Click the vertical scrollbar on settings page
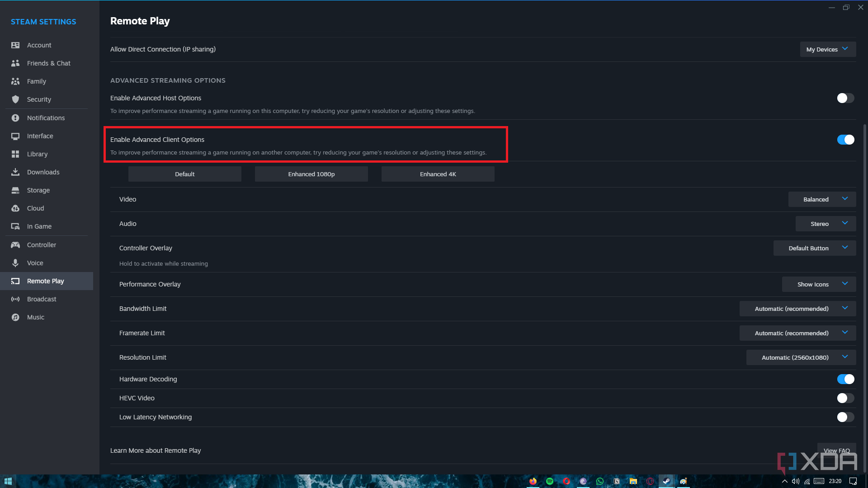868x488 pixels. (x=865, y=298)
